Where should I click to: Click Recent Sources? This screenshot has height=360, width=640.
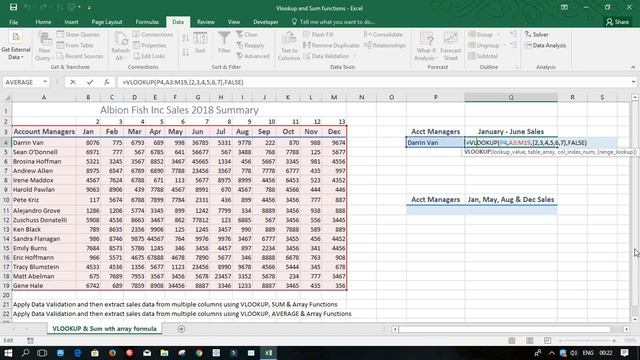pyautogui.click(x=80, y=56)
